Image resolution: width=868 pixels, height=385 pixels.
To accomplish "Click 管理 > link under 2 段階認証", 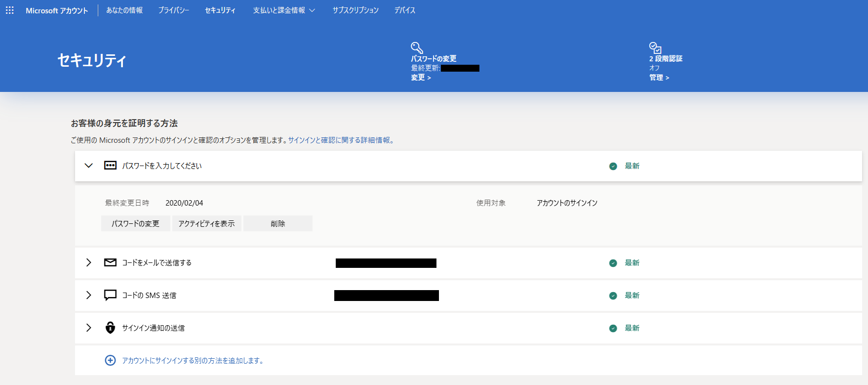I will [659, 78].
